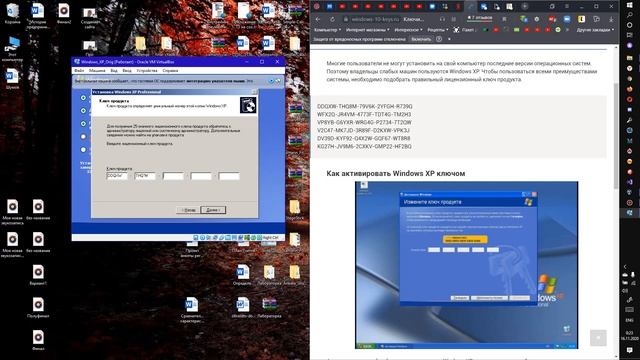Click the second product key field
The height and width of the screenshot is (360, 640).
click(145, 176)
